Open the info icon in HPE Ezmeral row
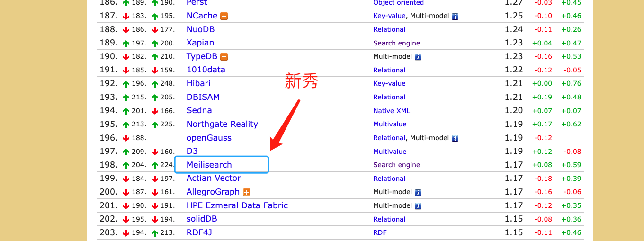This screenshot has width=644, height=241. pos(418,206)
